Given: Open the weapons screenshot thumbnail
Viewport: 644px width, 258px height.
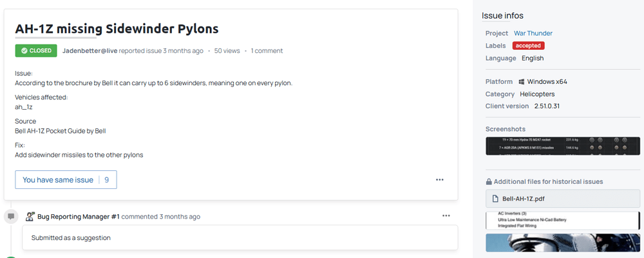Looking at the screenshot, I should [x=563, y=146].
